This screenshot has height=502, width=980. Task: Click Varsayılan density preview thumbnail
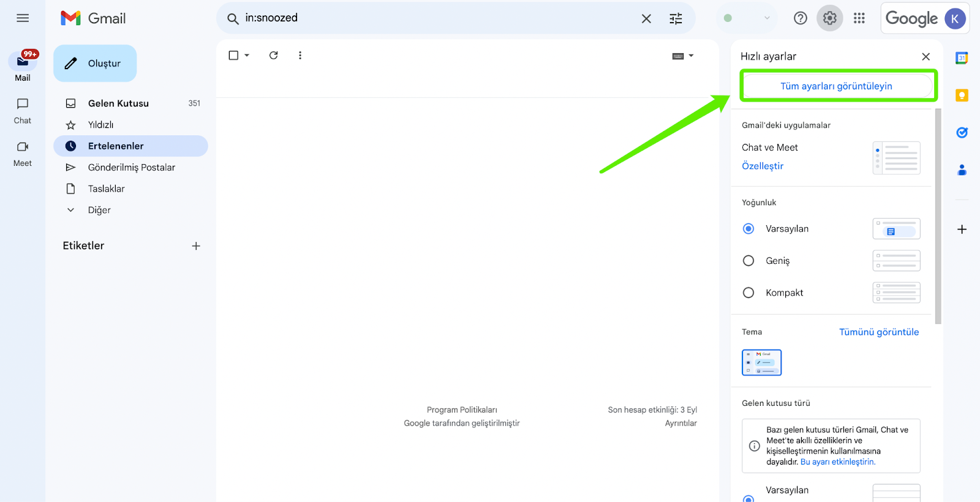point(896,229)
